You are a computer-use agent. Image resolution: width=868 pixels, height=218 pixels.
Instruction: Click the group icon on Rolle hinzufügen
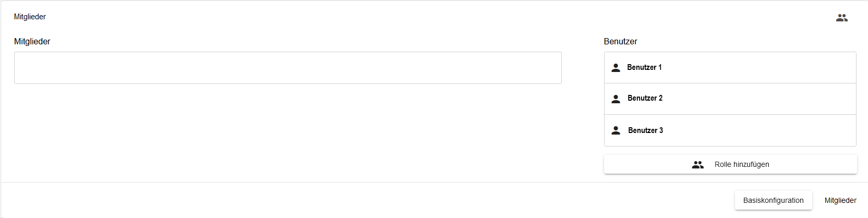point(697,165)
